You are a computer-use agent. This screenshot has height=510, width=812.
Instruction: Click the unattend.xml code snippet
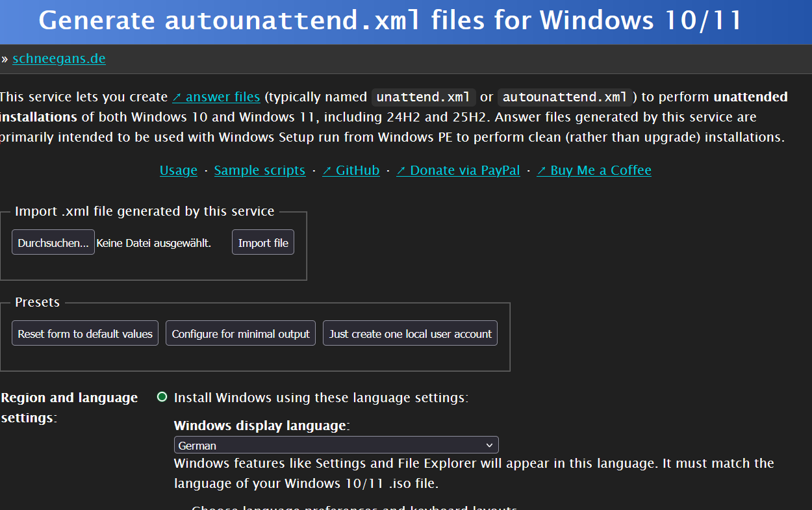(x=424, y=97)
